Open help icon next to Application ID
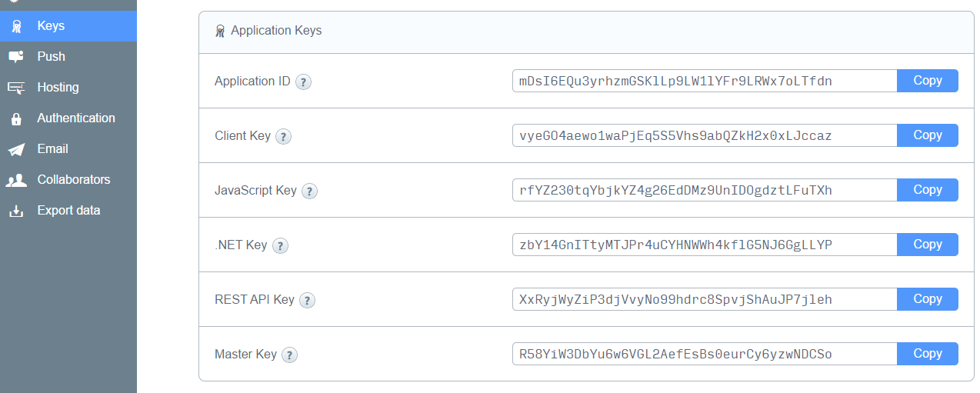 [304, 82]
